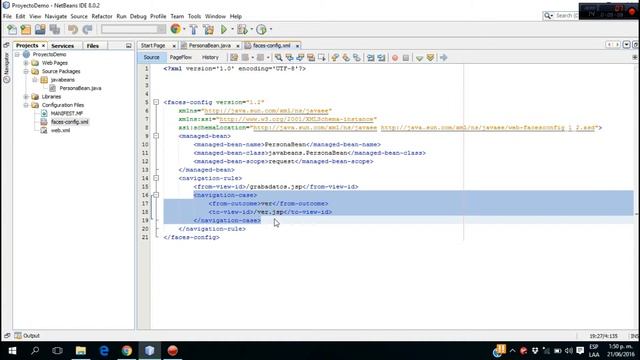Toggle Rectangular Selection editor icon
The height and width of the screenshot is (360, 640).
point(322,58)
